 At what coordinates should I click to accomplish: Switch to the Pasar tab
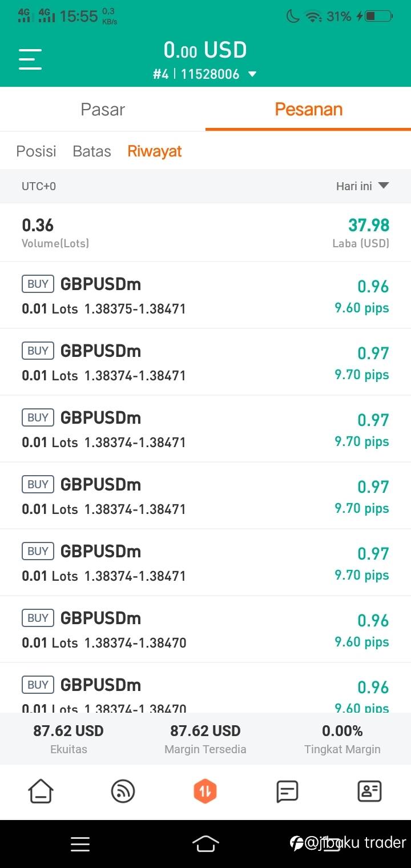[103, 109]
